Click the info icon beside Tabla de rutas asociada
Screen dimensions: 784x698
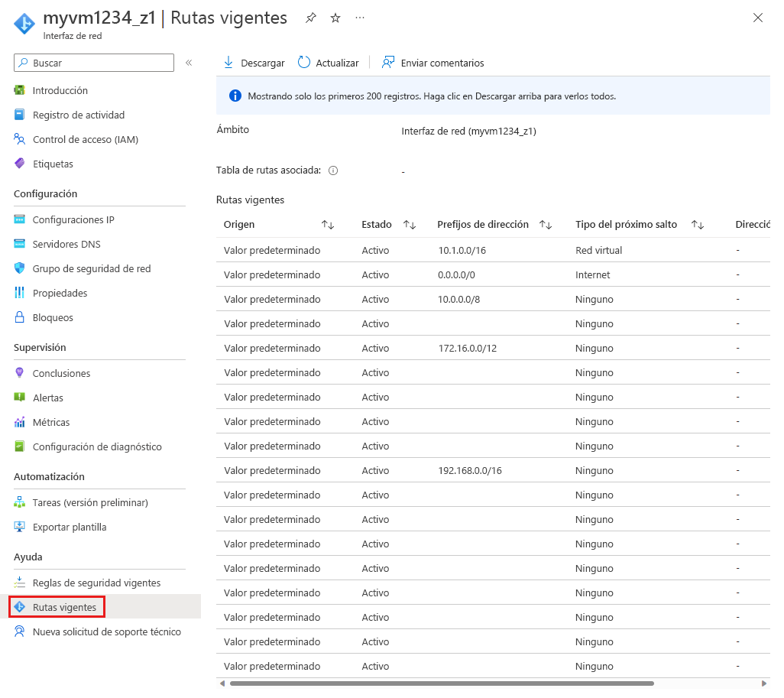click(332, 170)
